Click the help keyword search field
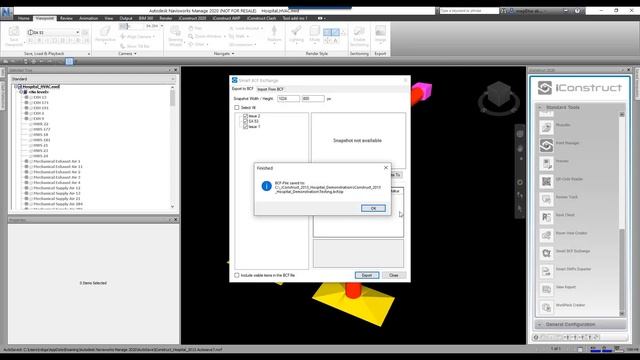The width and height of the screenshot is (640, 360). coord(469,11)
